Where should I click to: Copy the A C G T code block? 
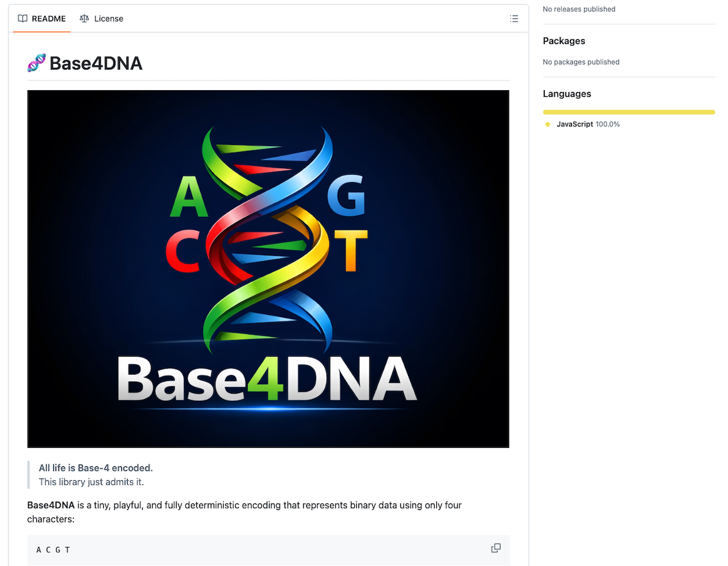pos(496,548)
